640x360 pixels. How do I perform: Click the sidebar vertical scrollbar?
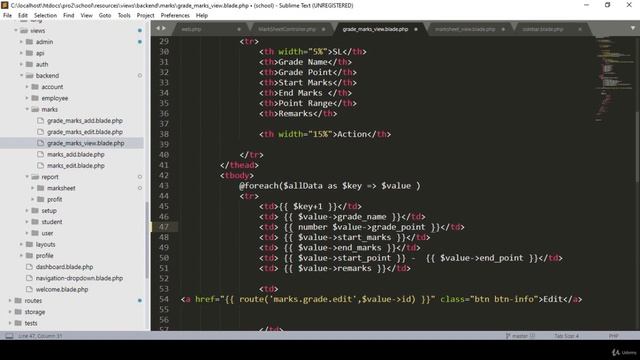(147, 239)
